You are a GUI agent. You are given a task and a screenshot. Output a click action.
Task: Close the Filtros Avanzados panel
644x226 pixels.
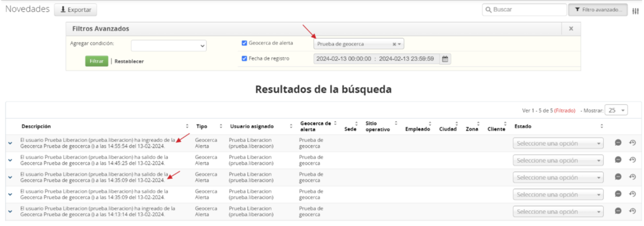pyautogui.click(x=571, y=29)
